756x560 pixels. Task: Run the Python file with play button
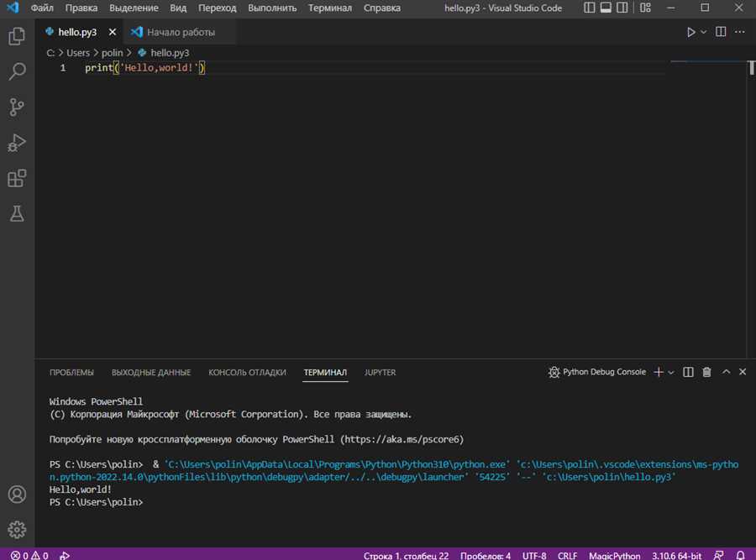[x=690, y=32]
